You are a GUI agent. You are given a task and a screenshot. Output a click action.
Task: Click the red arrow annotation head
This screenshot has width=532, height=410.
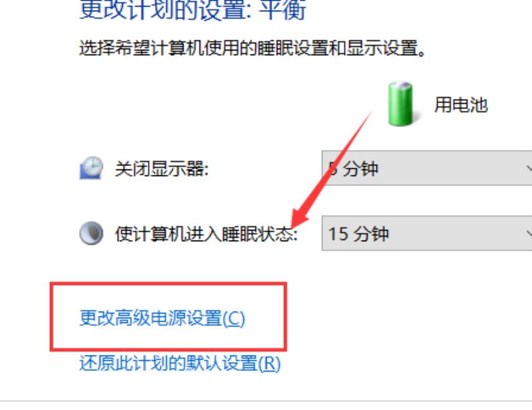[x=300, y=219]
